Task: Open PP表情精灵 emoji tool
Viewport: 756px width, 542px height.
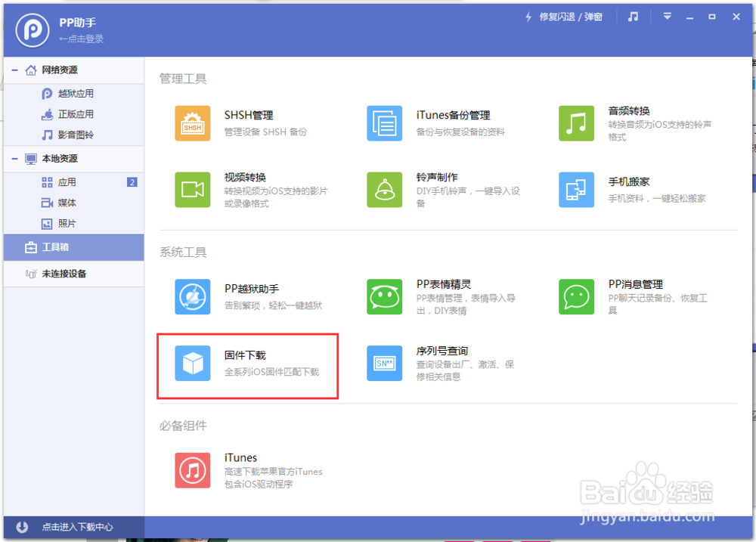Action: point(384,296)
